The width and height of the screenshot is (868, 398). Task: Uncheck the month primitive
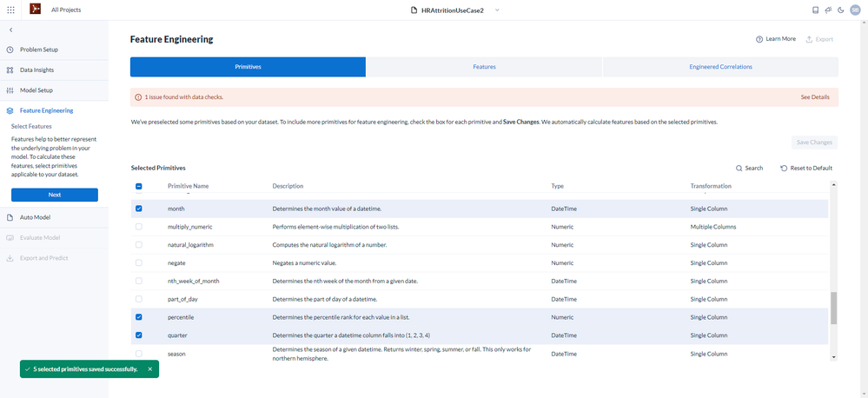(139, 209)
